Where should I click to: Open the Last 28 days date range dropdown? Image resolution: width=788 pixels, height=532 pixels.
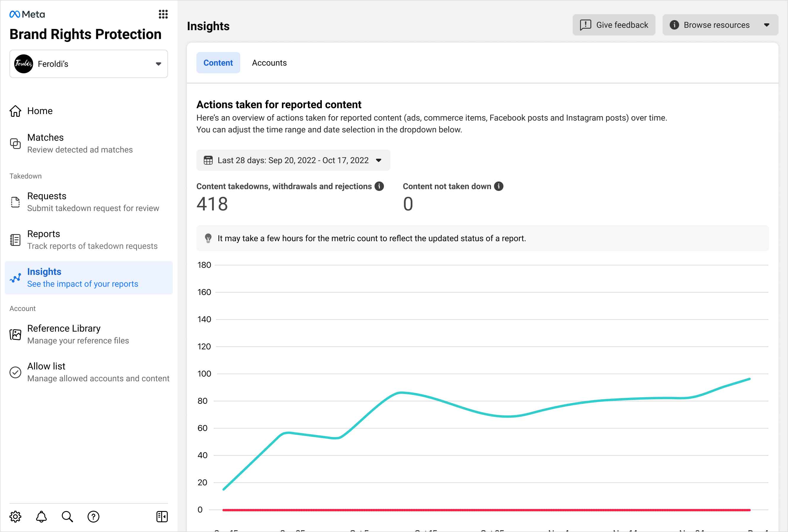(x=293, y=160)
